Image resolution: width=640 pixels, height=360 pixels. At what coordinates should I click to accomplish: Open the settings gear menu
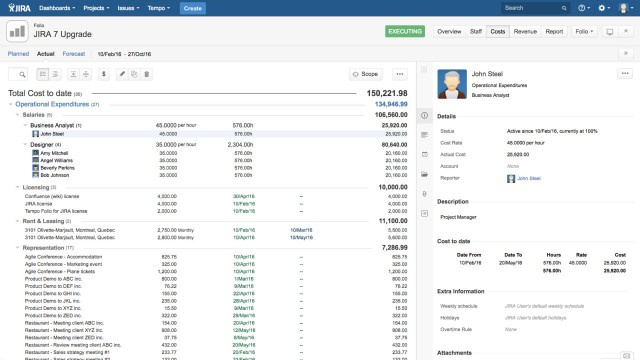click(x=604, y=8)
